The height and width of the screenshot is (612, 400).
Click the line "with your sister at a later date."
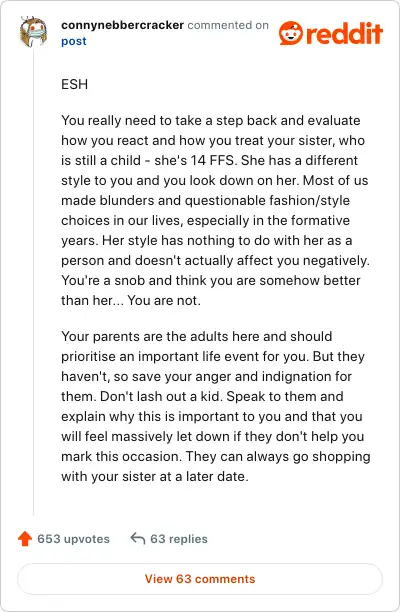click(155, 476)
